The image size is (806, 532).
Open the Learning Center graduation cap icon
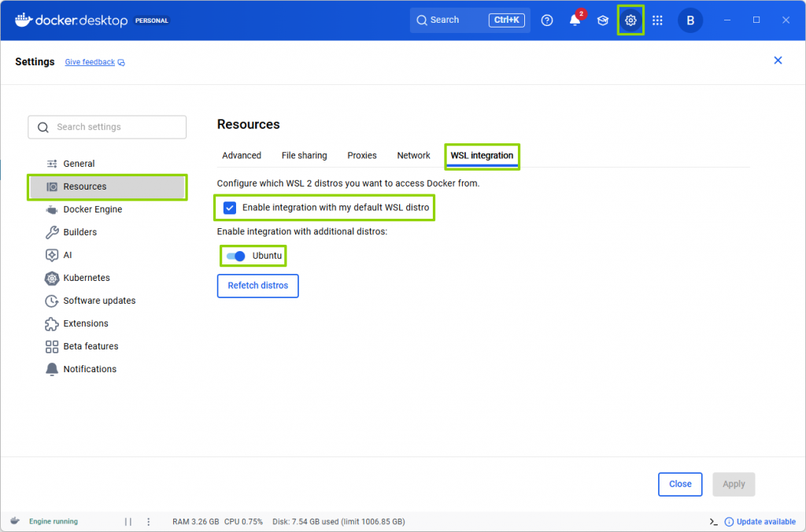click(x=603, y=20)
